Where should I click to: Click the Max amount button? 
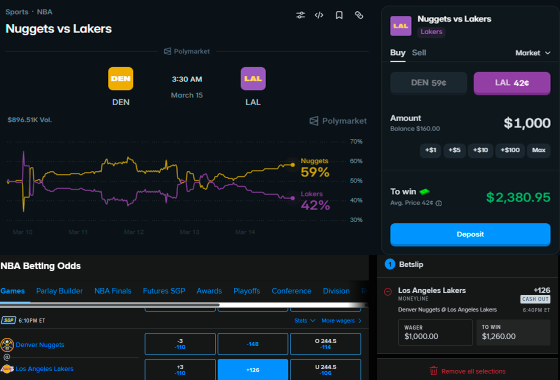pyautogui.click(x=539, y=150)
